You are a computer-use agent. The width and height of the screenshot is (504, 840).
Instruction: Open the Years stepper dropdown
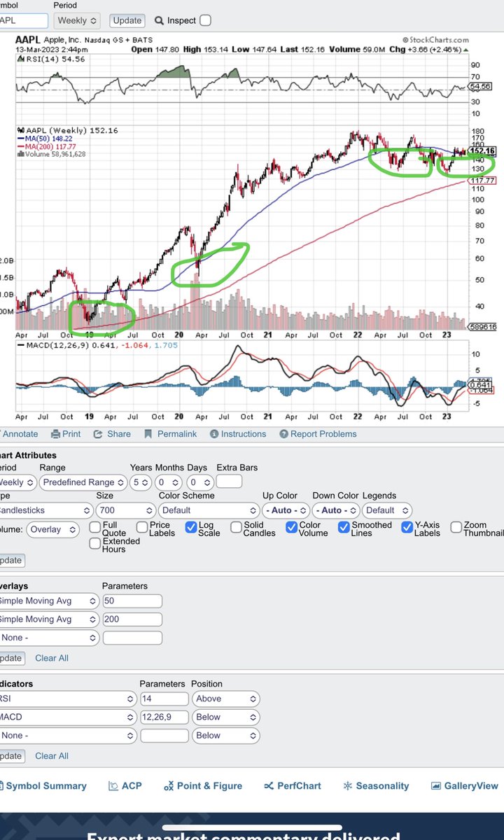140,482
